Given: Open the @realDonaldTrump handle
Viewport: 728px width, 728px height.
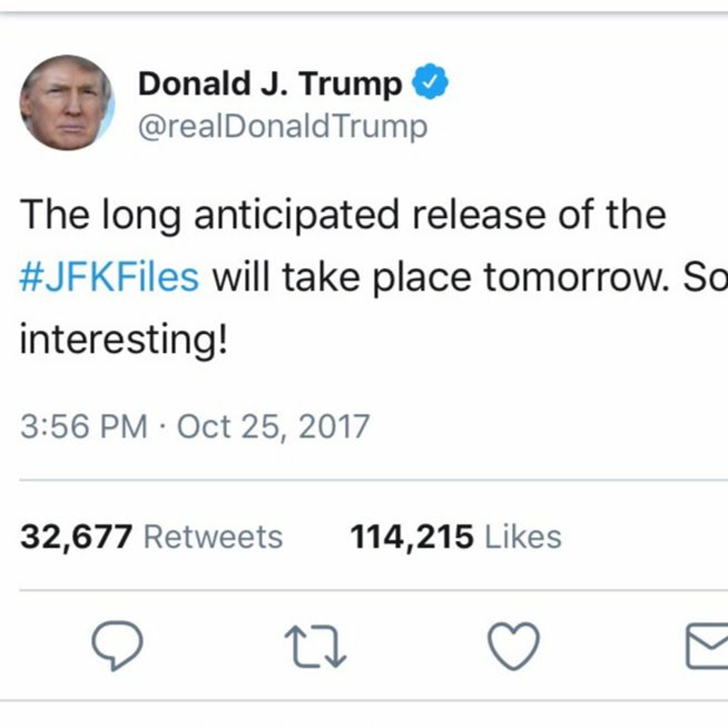Looking at the screenshot, I should point(283,127).
